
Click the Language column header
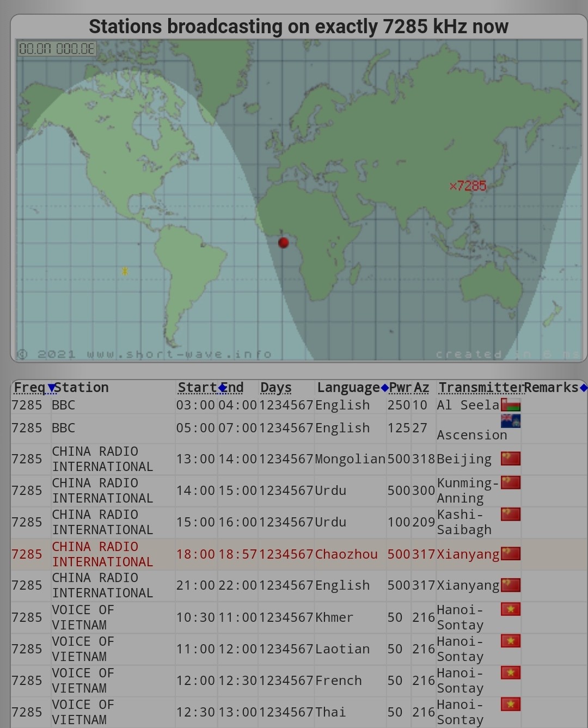pyautogui.click(x=348, y=388)
